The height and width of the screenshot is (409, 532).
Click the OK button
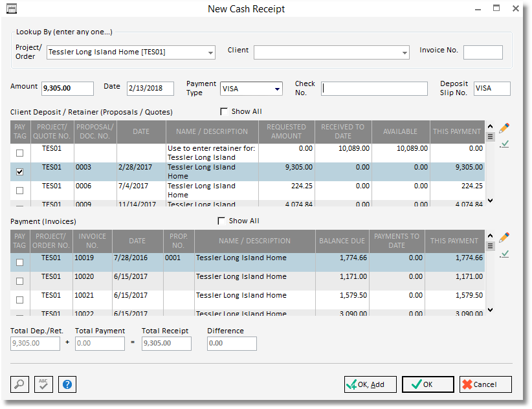pyautogui.click(x=428, y=384)
